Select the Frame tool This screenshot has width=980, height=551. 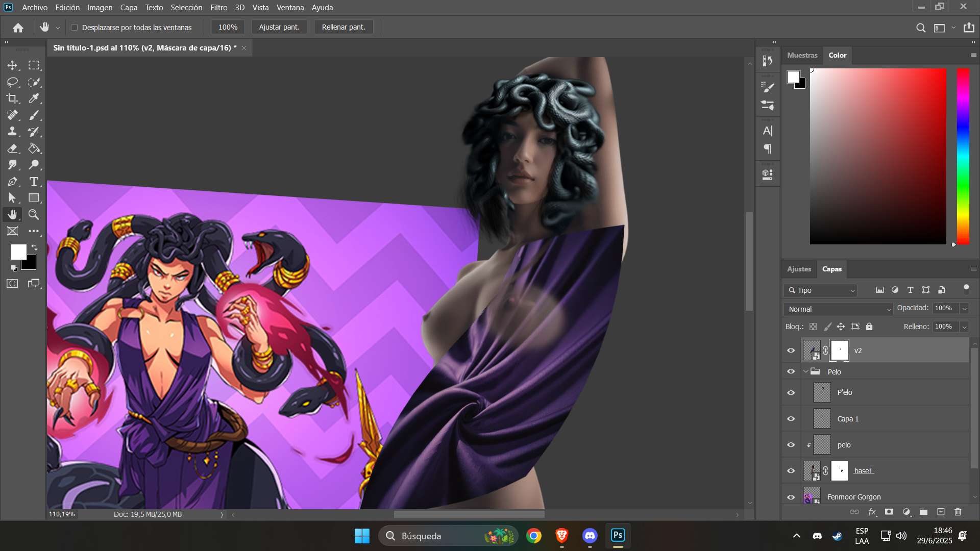(12, 231)
